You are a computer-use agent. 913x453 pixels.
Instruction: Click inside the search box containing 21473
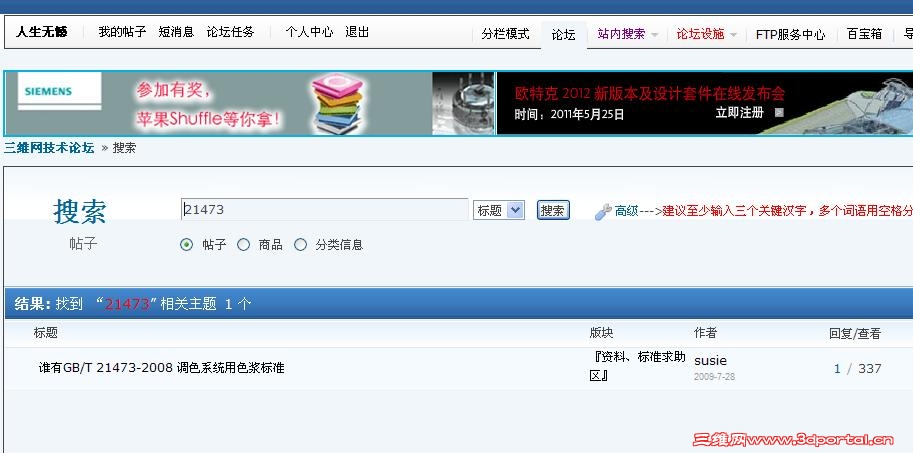click(324, 210)
